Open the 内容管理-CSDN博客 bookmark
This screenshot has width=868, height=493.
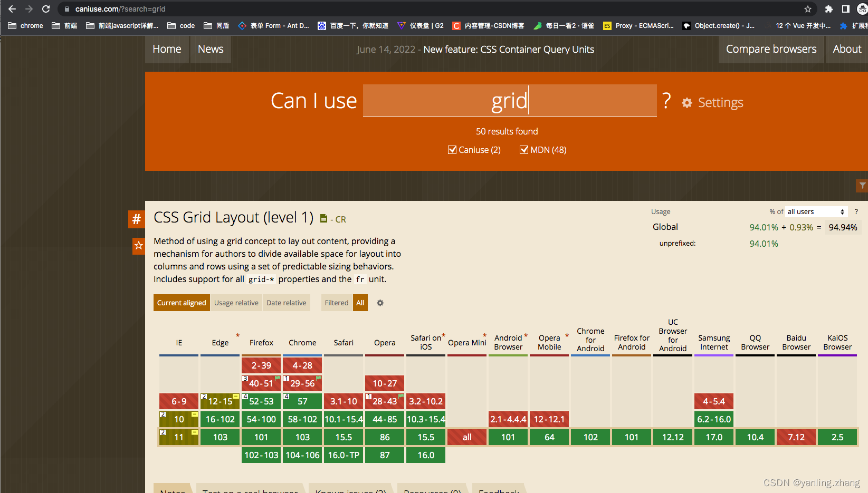(x=489, y=25)
